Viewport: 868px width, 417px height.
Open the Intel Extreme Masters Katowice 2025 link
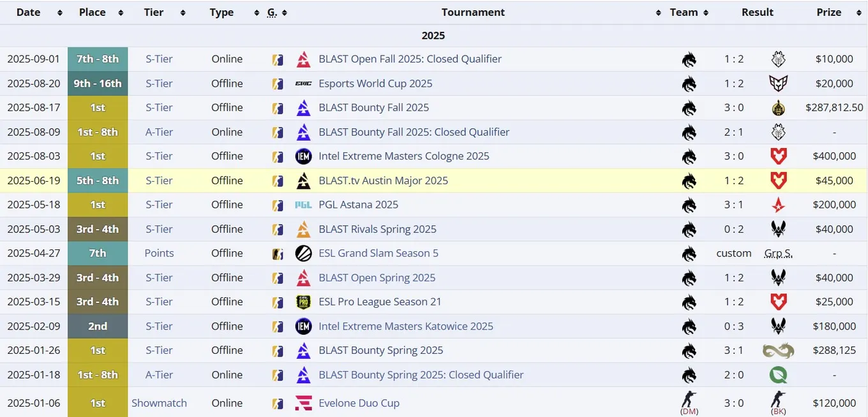406,326
